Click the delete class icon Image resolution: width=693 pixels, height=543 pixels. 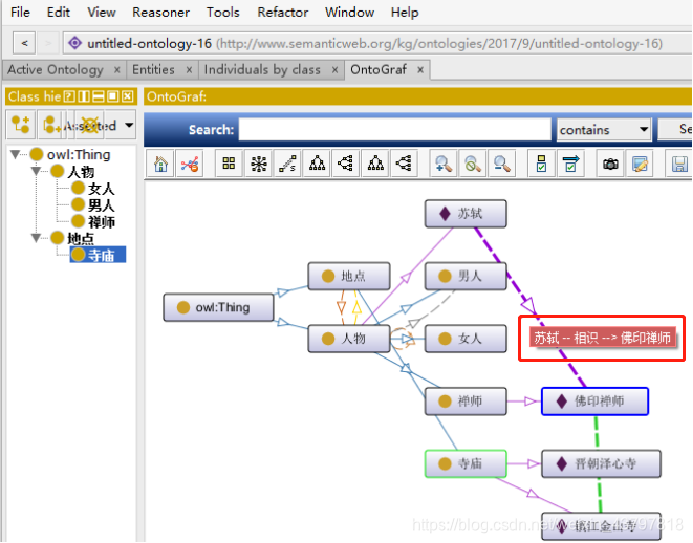point(90,125)
